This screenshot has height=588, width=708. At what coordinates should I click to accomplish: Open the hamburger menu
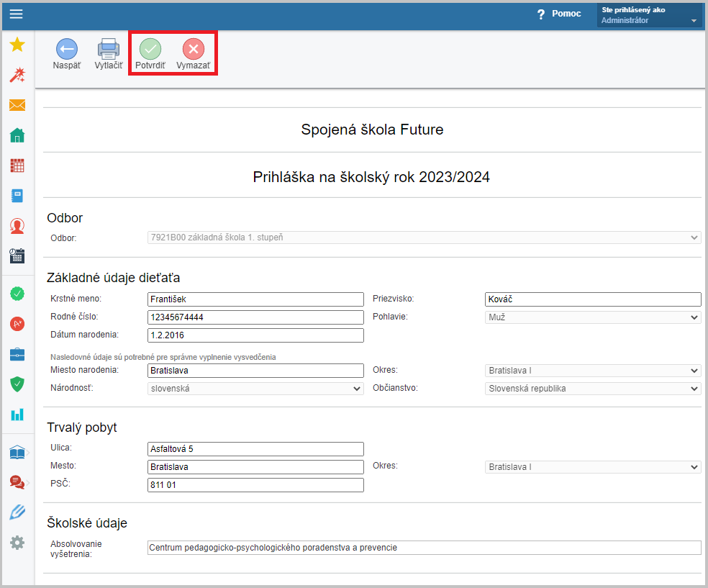point(17,14)
